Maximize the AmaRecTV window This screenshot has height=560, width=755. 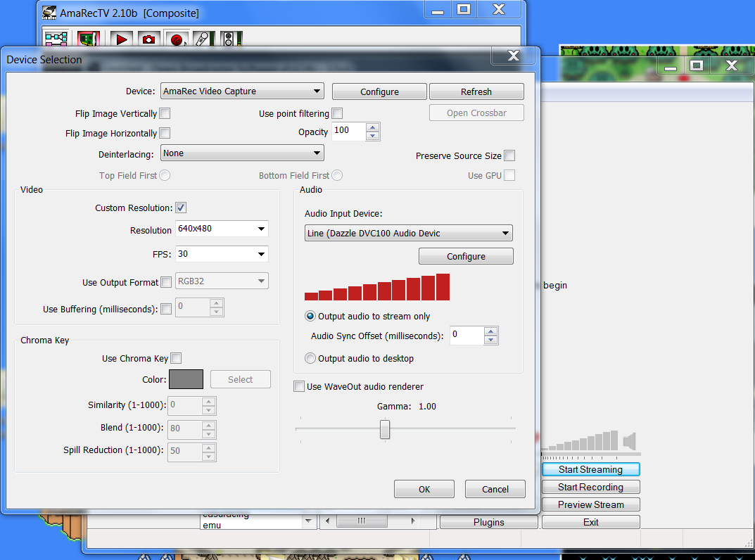tap(463, 9)
